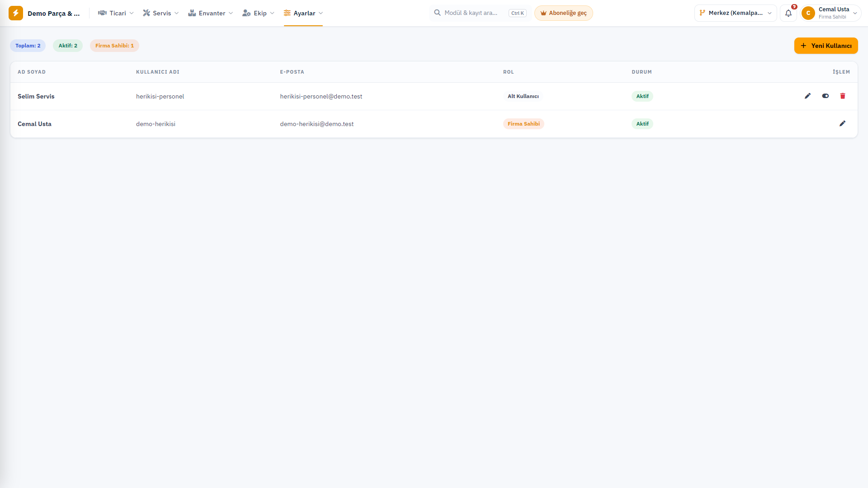This screenshot has width=868, height=488.
Task: Click Firma Sahibi subtitle under profile name
Action: pos(832,17)
